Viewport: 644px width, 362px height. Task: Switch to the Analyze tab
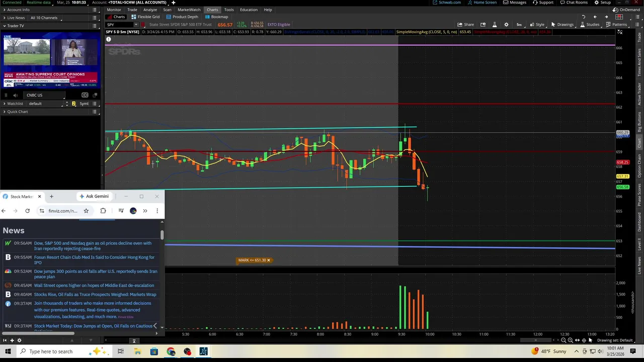[150, 10]
